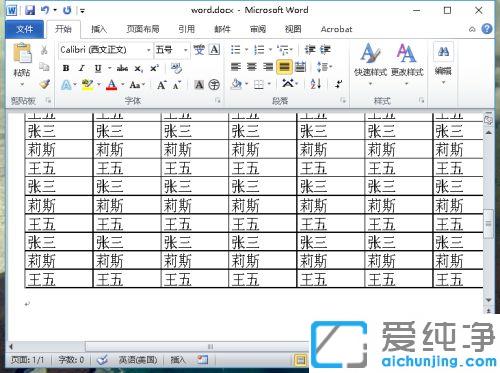
Task: Open Shading paint bucket color
Action: (236, 85)
